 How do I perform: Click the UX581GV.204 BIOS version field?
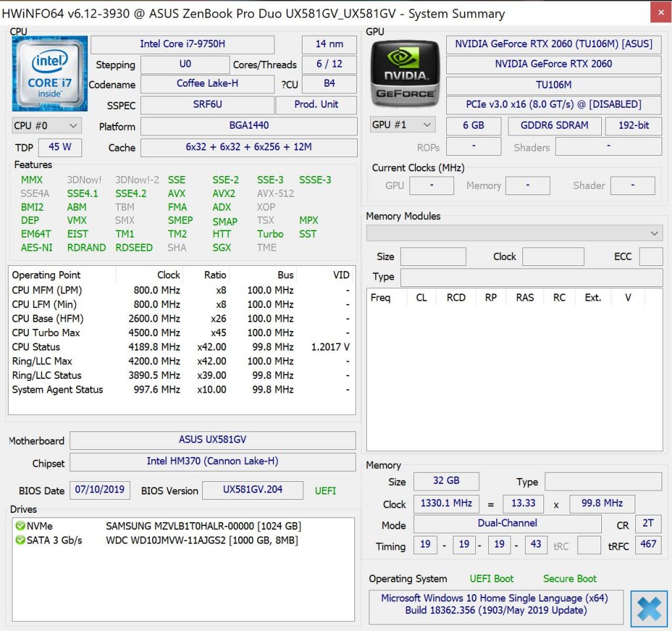(253, 490)
